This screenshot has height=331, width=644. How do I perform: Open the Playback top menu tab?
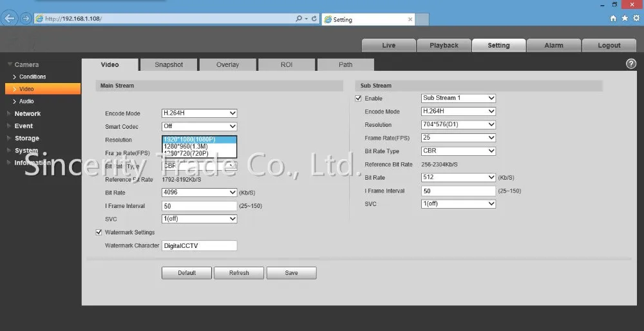pos(444,46)
